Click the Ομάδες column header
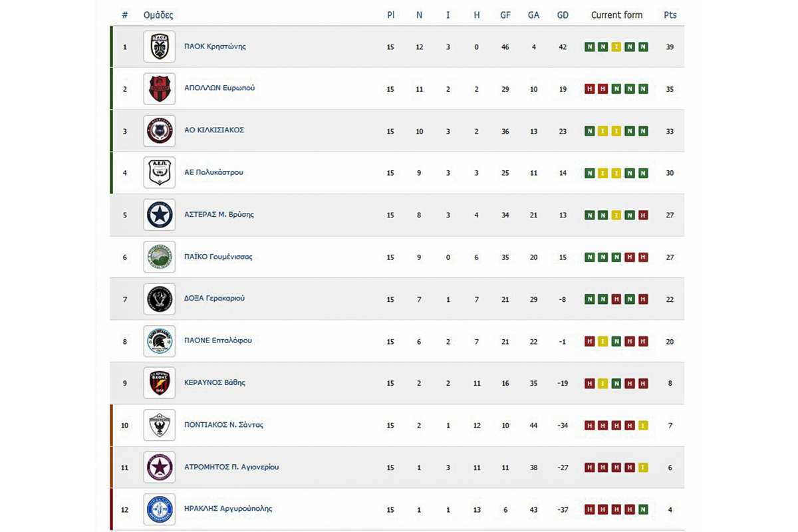This screenshot has height=532, width=798. (158, 15)
